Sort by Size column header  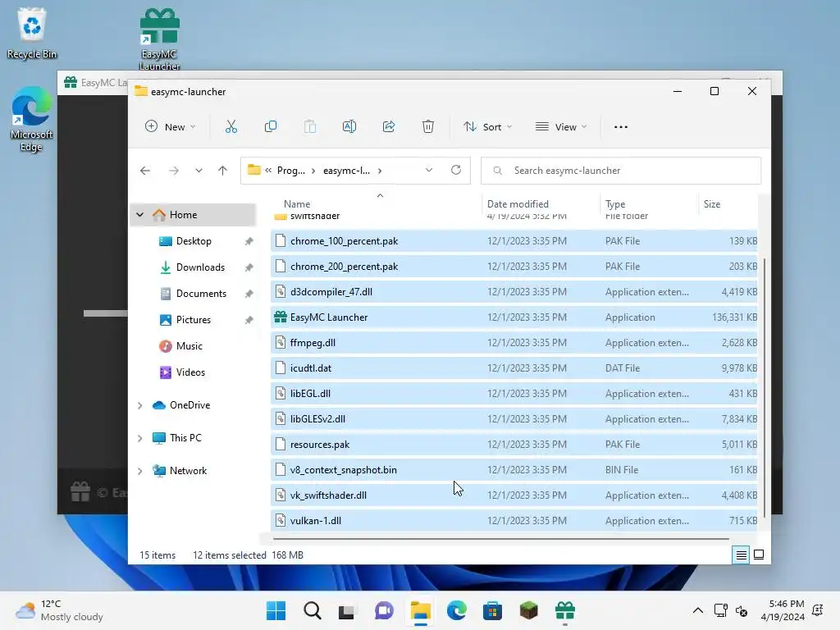(728, 204)
